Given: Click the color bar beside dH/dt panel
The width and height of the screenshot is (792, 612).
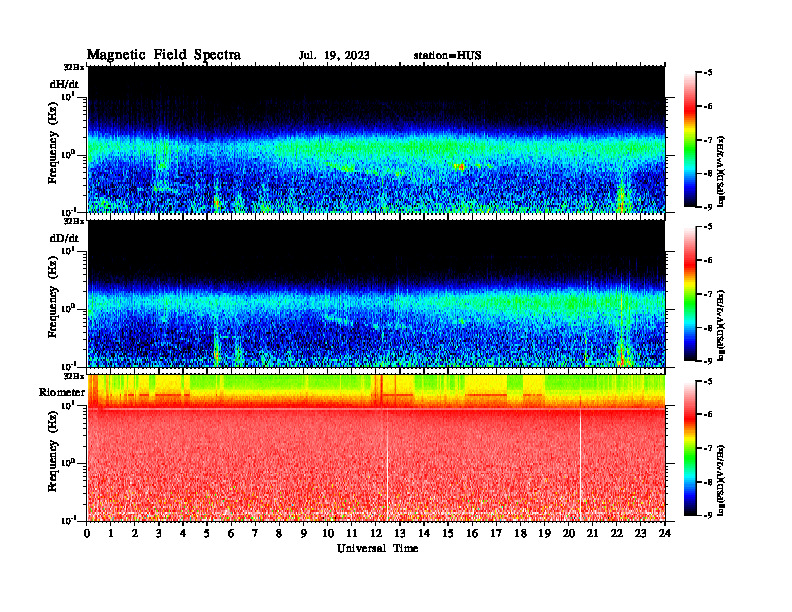Looking at the screenshot, I should click(690, 139).
